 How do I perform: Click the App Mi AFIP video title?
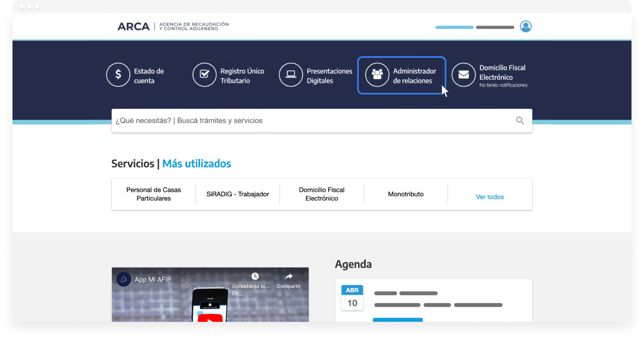[x=153, y=280]
